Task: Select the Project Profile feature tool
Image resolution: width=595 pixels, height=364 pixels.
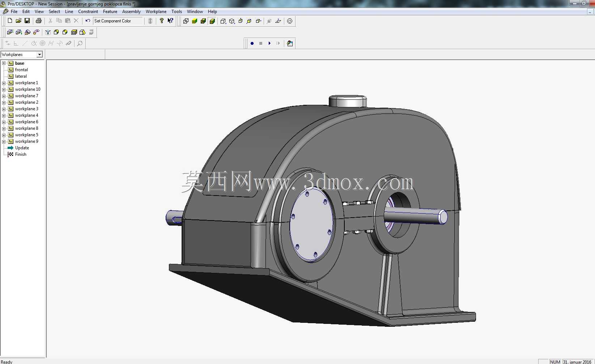Action: (x=19, y=32)
